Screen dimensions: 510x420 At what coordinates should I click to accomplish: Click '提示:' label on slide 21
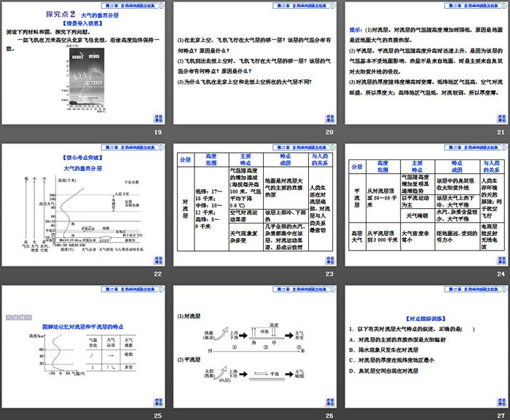coord(356,30)
